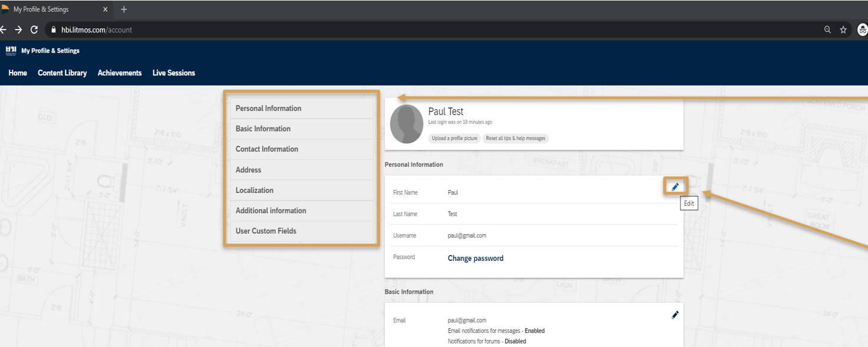Open the Achievements page

(x=120, y=73)
